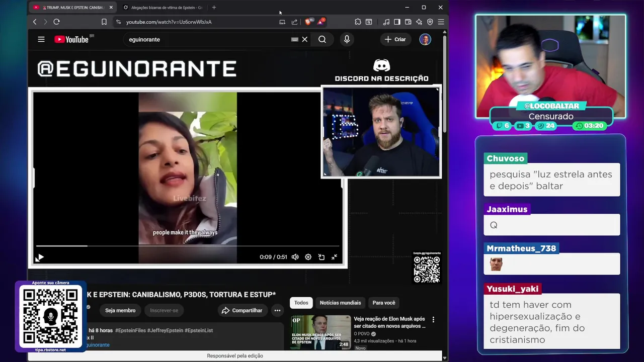Open the media playlist music icon

(x=386, y=22)
